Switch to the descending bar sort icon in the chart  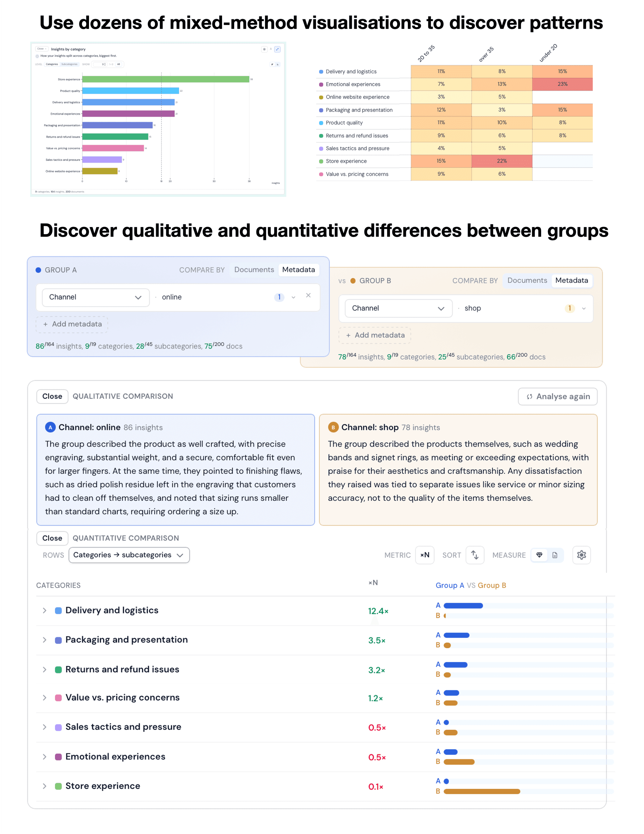(x=272, y=64)
